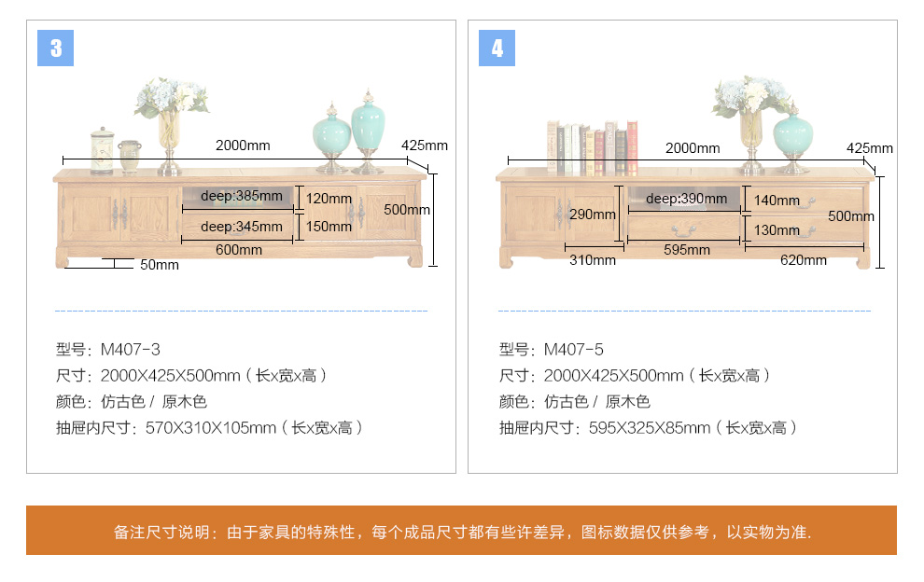Image resolution: width=924 pixels, height=582 pixels.
Task: Click the 620mm dimension label
Action: 804,260
